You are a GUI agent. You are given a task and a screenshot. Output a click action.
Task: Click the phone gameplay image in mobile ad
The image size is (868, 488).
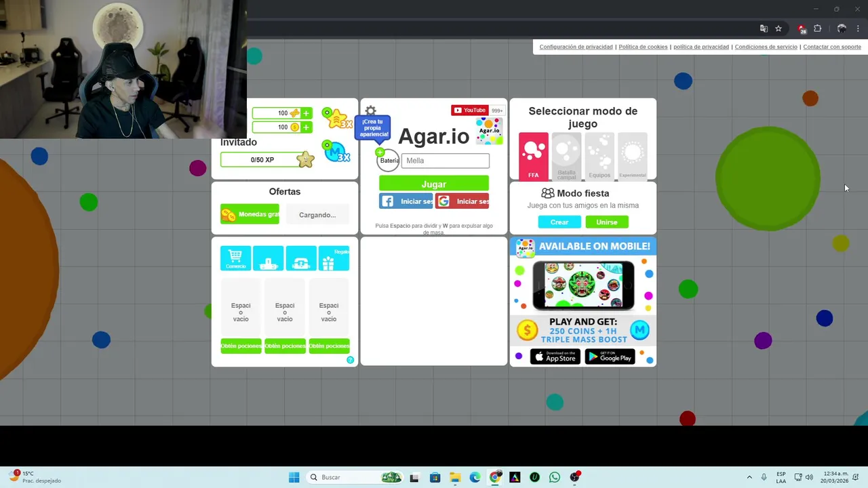pos(583,285)
